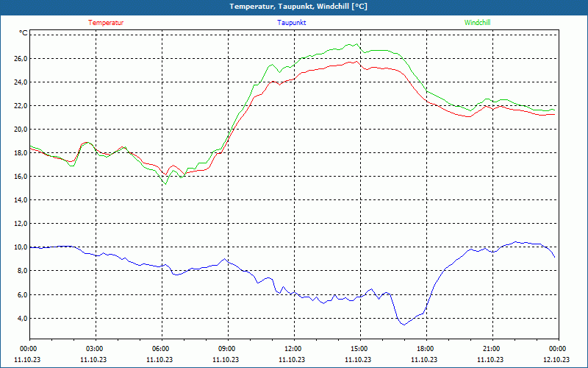Viewport: 588px width, 368px height.
Task: Click the 6,0 y-axis value
Action: point(22,294)
